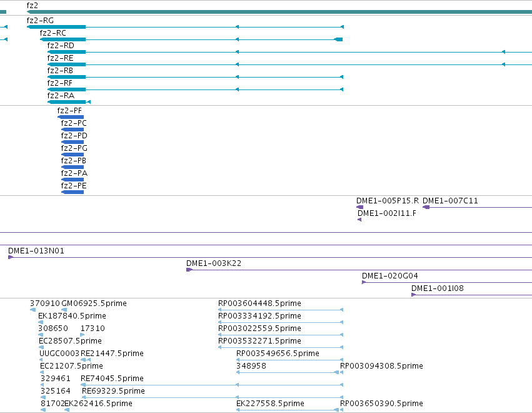Select the fz2-PF protein label

69,111
